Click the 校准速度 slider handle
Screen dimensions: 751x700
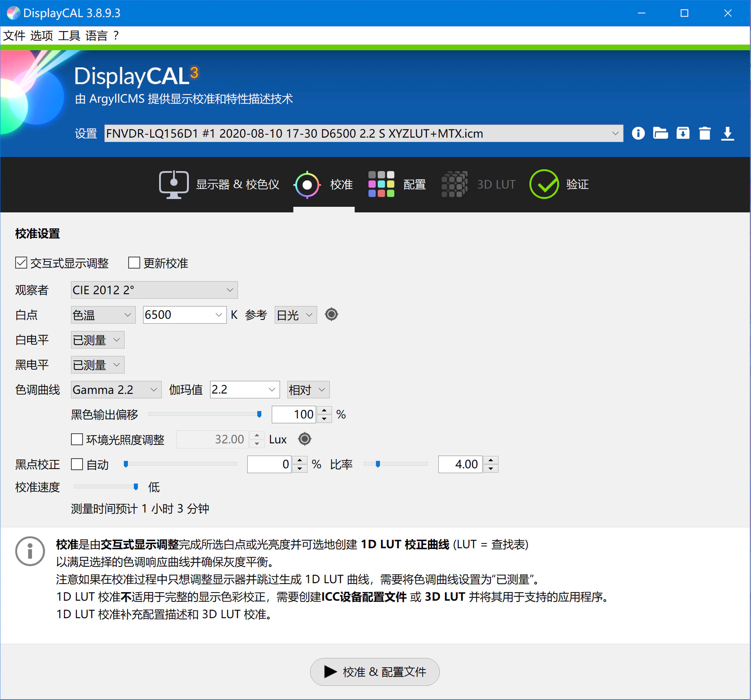[x=136, y=487]
